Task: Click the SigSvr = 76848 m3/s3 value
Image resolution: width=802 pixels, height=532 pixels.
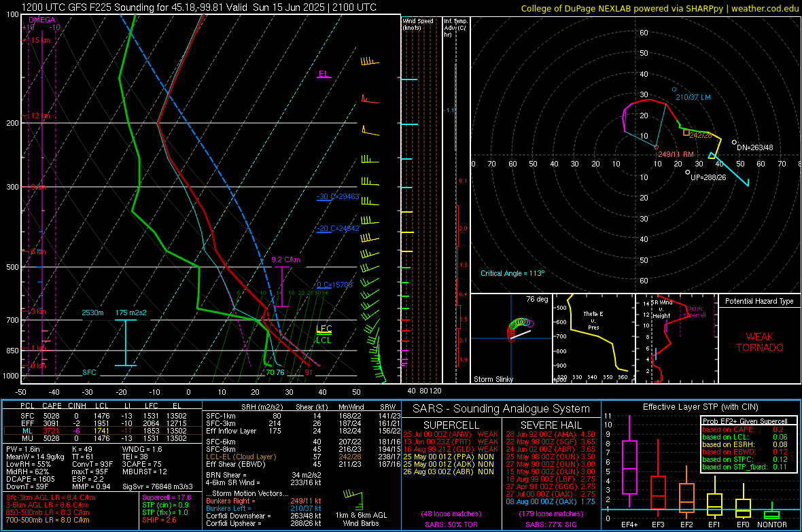Action: tap(158, 486)
